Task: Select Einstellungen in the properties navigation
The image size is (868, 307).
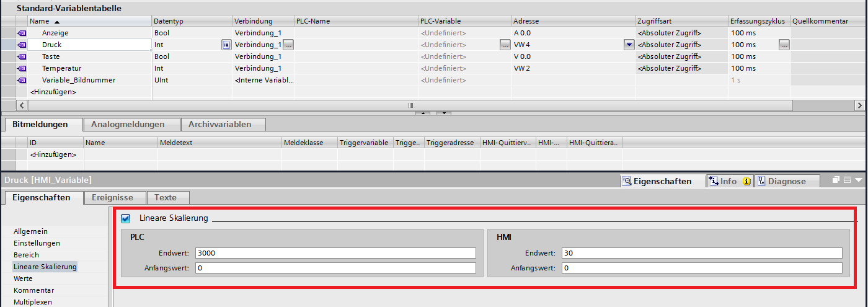Action: pyautogui.click(x=37, y=243)
